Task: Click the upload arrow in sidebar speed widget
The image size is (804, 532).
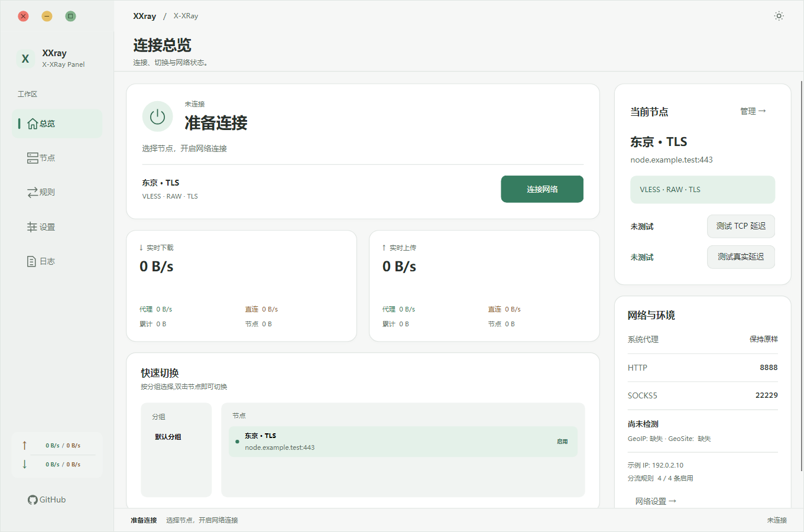Action: 24,445
